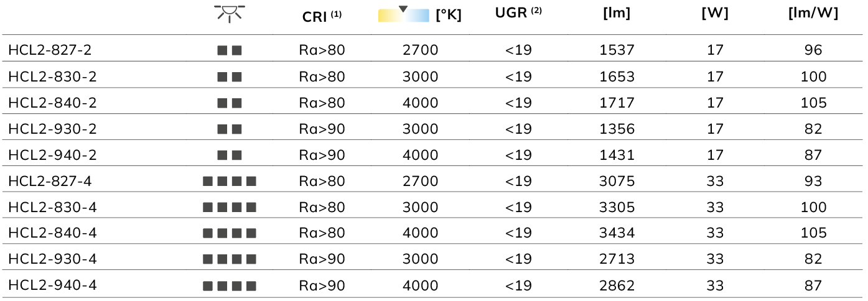This screenshot has height=301, width=868.
Task: Click the two-module squares icon for HCL2-827-2
Action: coord(229,51)
